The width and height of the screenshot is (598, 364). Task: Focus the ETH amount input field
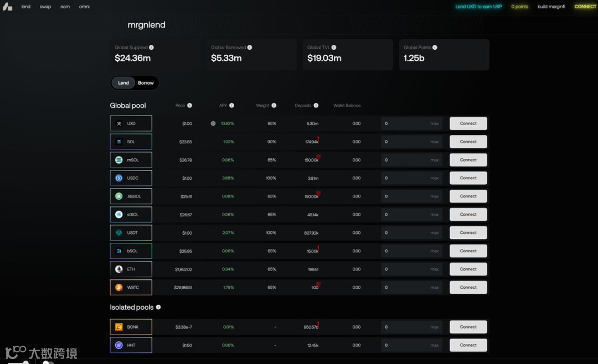point(411,269)
